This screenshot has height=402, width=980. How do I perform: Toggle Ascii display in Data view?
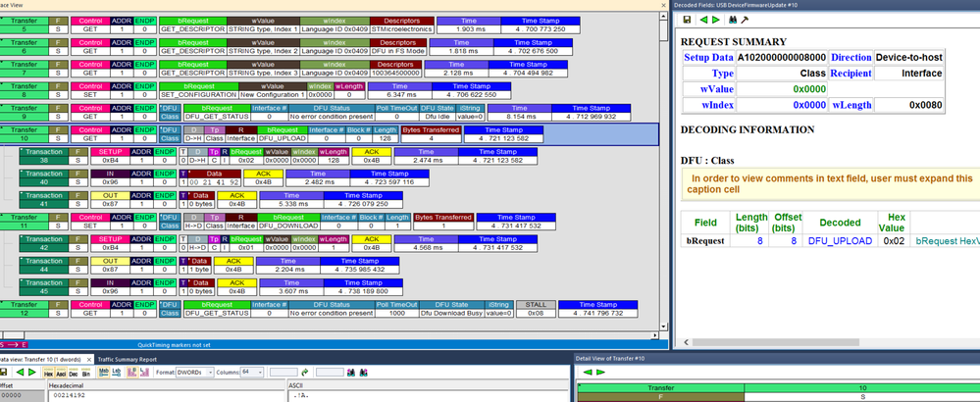[61, 372]
